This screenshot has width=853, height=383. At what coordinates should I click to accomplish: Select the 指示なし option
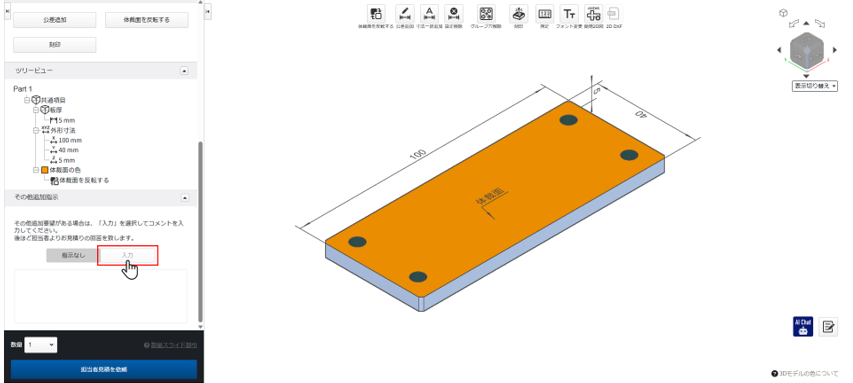pyautogui.click(x=73, y=255)
